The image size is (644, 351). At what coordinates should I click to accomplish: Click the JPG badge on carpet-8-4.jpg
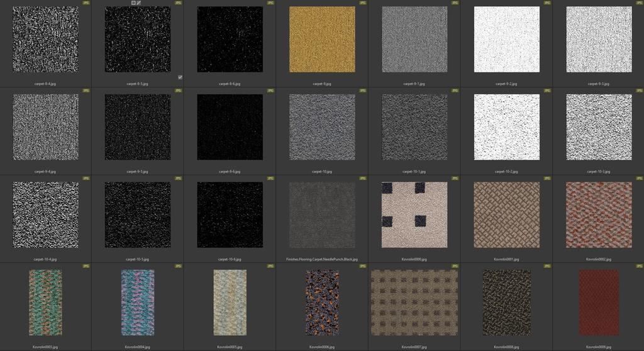pyautogui.click(x=86, y=3)
